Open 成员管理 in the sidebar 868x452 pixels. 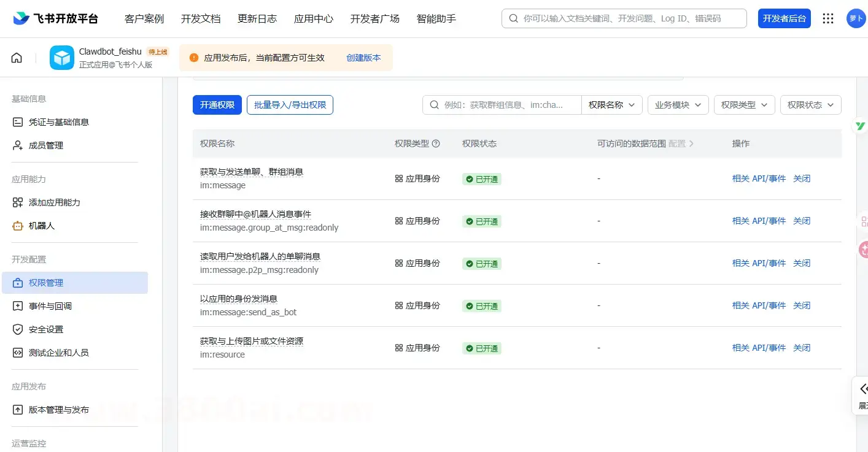(x=46, y=145)
